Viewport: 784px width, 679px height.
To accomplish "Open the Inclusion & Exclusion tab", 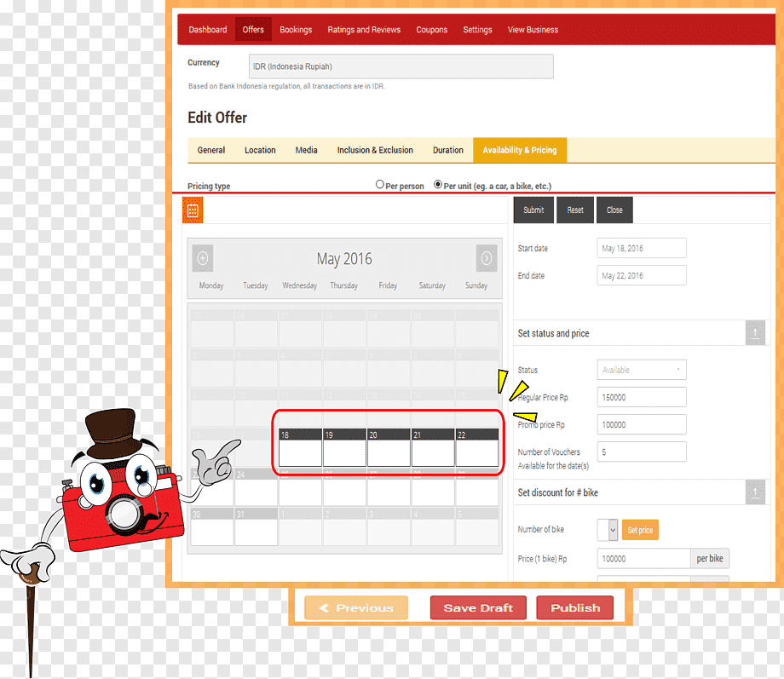I will pyautogui.click(x=375, y=150).
